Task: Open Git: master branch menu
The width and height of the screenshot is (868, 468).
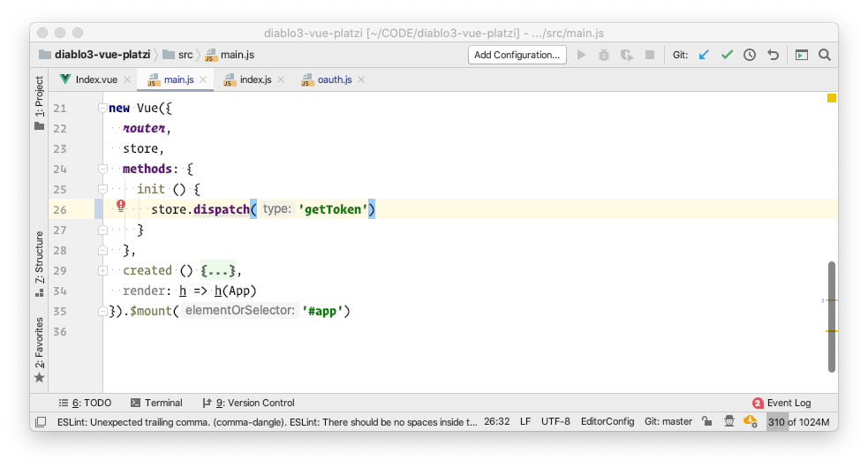Action: 668,421
